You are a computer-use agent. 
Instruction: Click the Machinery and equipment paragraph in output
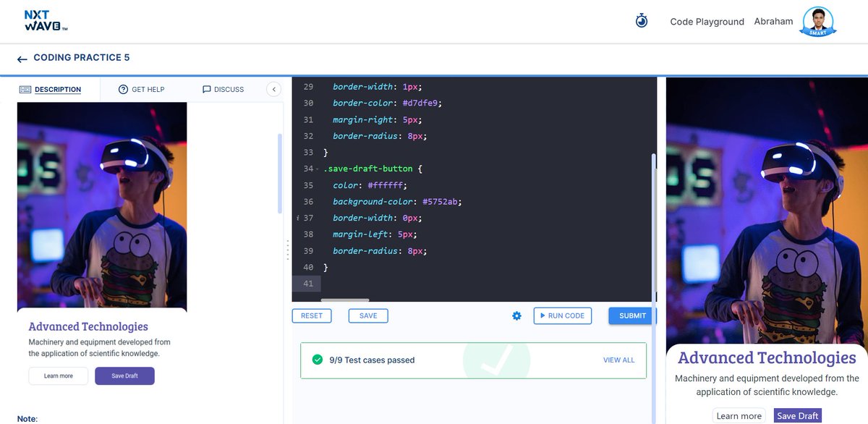pyautogui.click(x=767, y=385)
